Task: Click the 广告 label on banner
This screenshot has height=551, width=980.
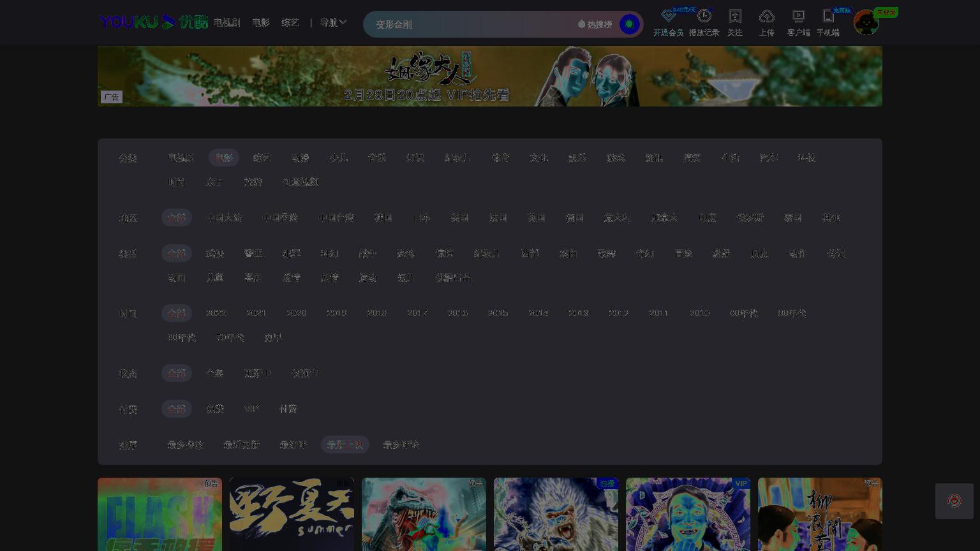Action: [x=112, y=97]
